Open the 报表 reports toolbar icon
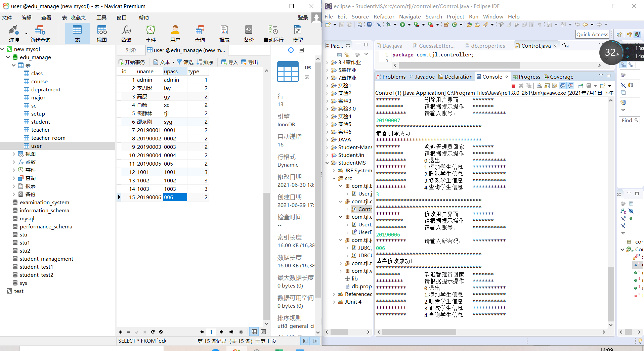 224,34
